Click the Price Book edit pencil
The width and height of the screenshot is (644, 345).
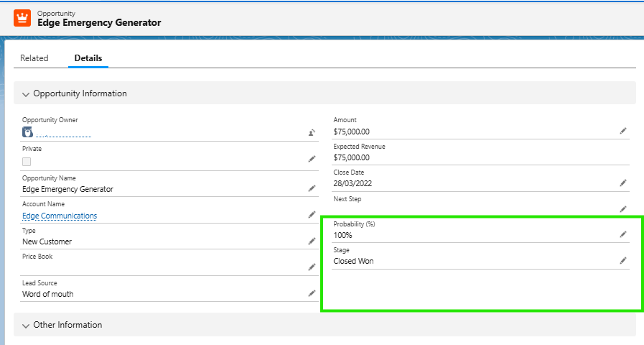click(x=312, y=267)
